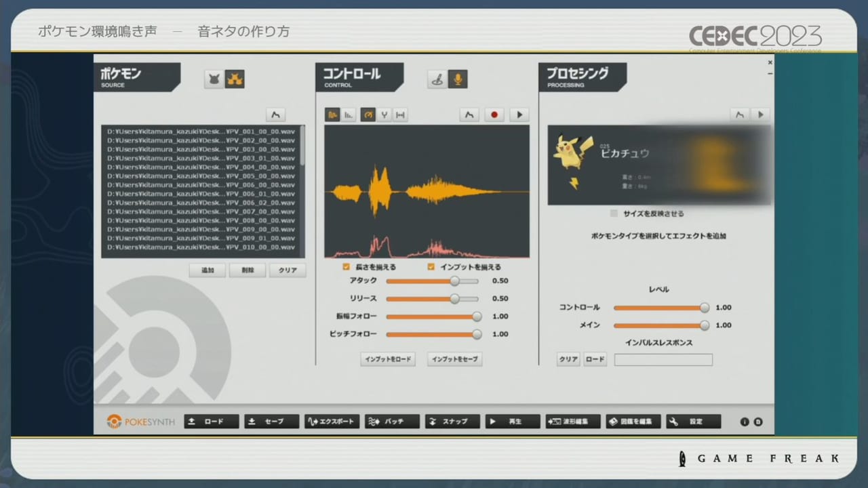Image resolution: width=868 pixels, height=488 pixels.
Task: Toggle waveform view icon above waveform display
Action: [332, 115]
